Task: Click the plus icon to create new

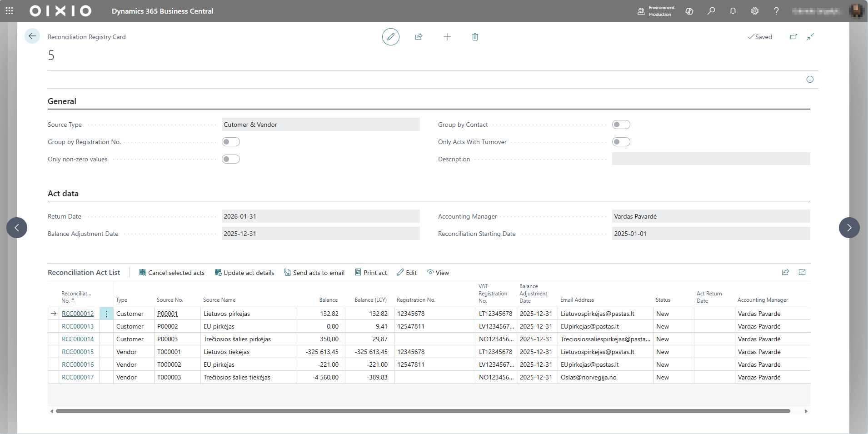Action: (447, 37)
